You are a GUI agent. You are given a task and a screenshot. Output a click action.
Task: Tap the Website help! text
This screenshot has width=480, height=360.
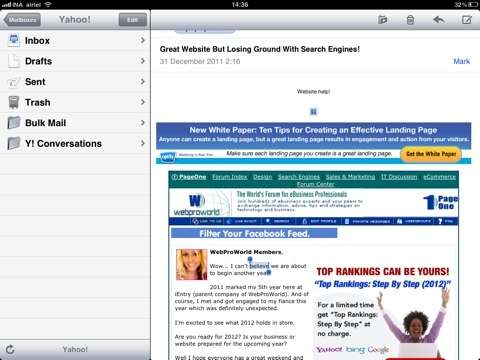(x=313, y=91)
